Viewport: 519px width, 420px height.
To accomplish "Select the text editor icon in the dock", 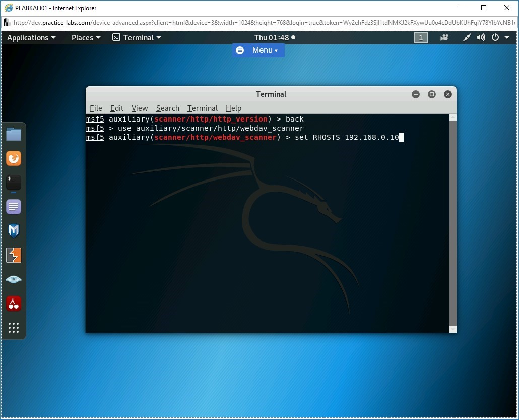I will 13,207.
